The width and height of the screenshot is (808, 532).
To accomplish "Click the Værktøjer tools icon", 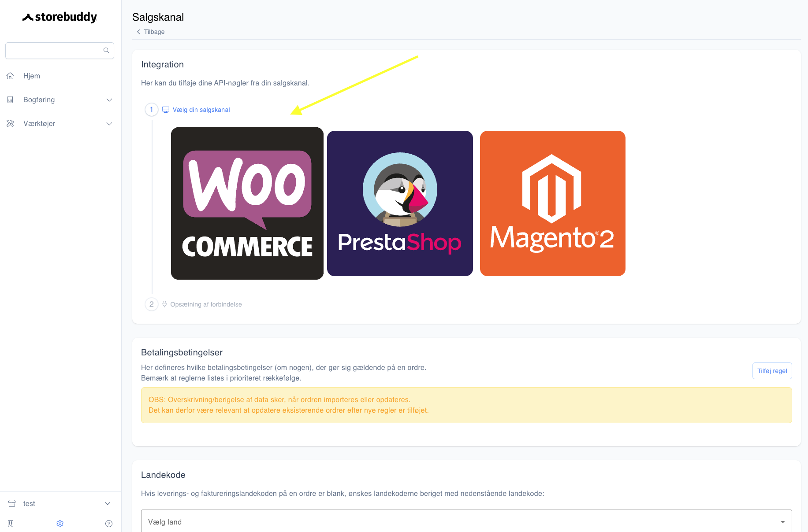I will 10,123.
